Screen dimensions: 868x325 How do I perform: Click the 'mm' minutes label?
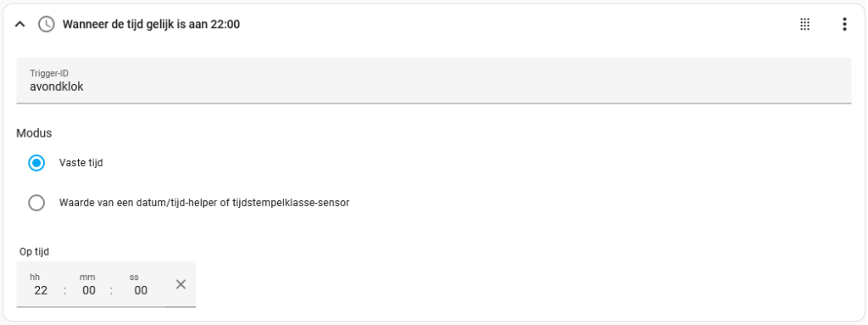(87, 277)
